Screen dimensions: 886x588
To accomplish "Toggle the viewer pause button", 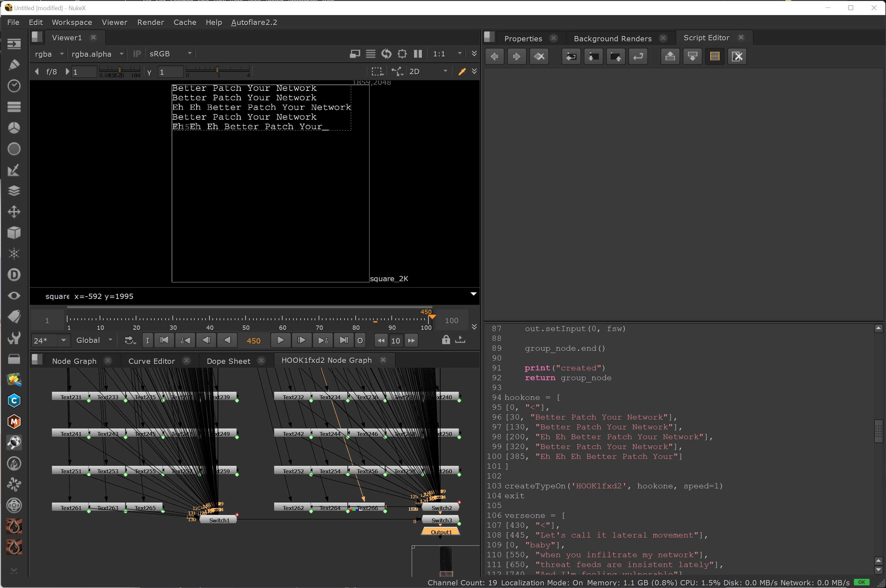I will click(x=418, y=54).
